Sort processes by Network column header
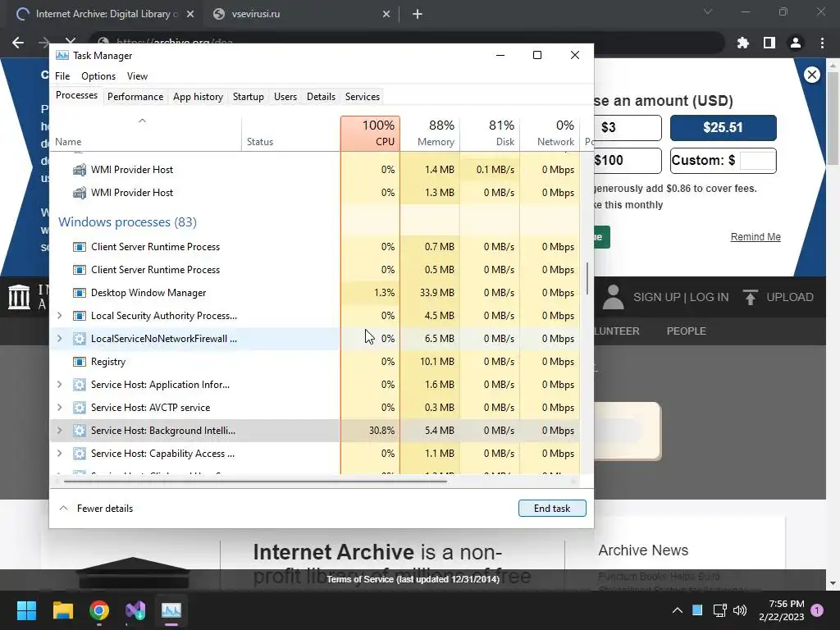Viewport: 840px width, 630px height. click(x=550, y=133)
